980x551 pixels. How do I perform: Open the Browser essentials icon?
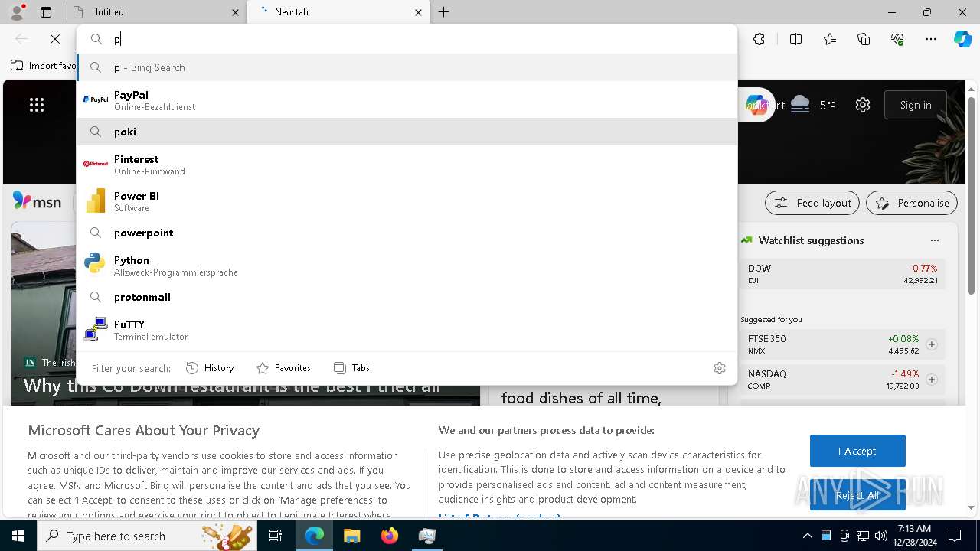click(x=897, y=39)
